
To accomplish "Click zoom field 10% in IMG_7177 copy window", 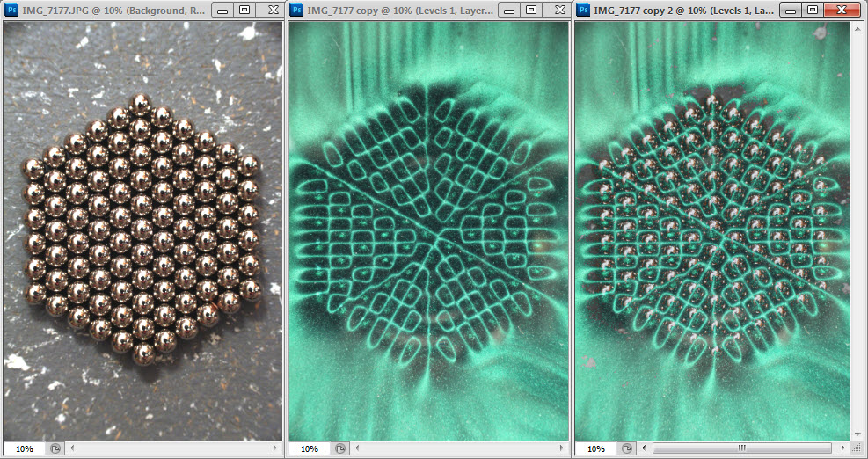I will point(310,448).
